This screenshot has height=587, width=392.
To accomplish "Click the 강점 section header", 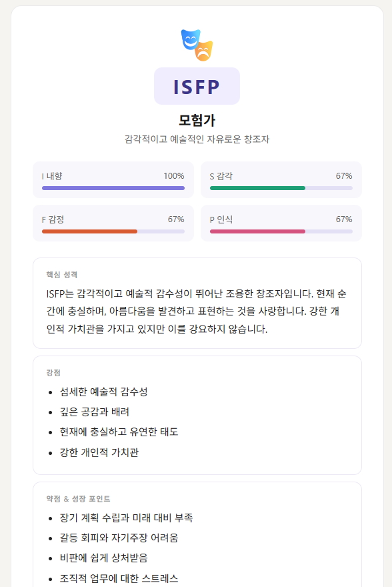I will [x=53, y=372].
